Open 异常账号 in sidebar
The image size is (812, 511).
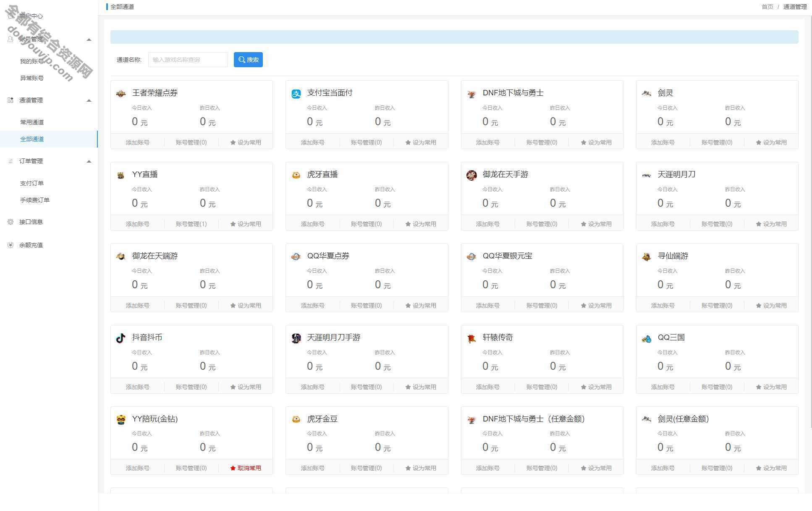(x=32, y=78)
